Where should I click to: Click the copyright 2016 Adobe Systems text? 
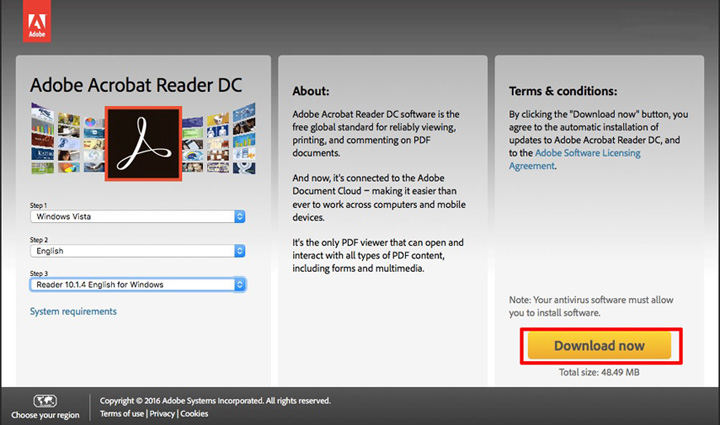(x=215, y=401)
